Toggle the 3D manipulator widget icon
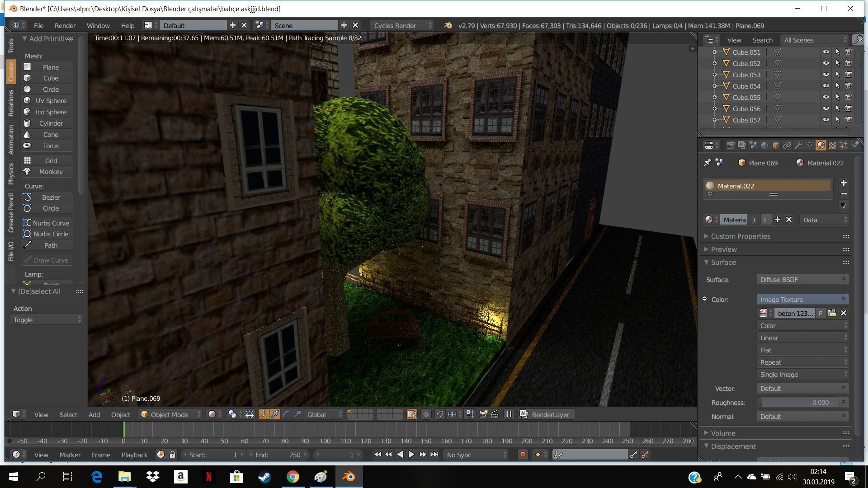The image size is (868, 488). [x=264, y=414]
